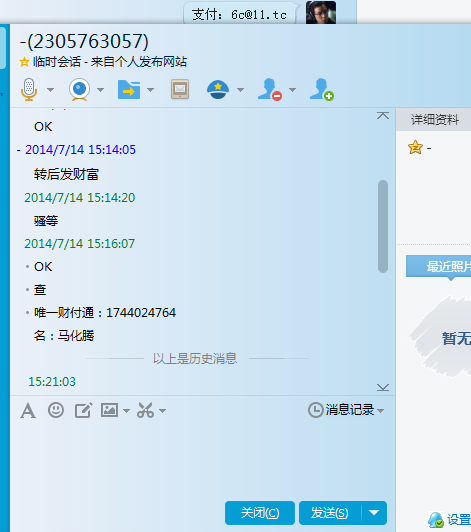Click the timestamp 2014/7/14 15:16:07
This screenshot has height=532, width=471.
click(80, 244)
